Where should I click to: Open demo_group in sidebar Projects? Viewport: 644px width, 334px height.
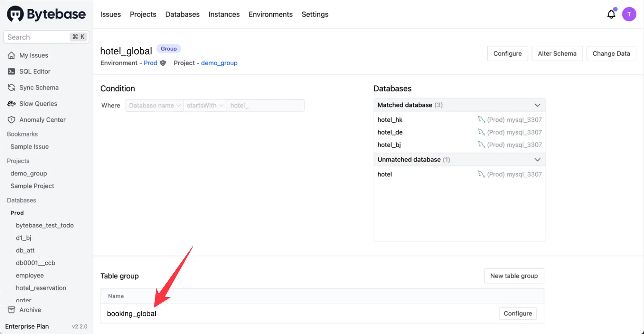point(29,173)
